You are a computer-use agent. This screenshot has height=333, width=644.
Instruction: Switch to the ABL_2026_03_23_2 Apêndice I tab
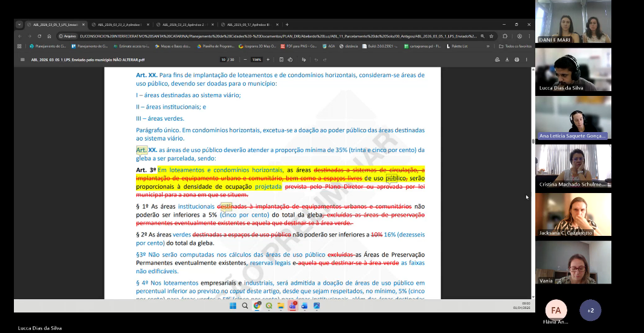pyautogui.click(x=119, y=25)
